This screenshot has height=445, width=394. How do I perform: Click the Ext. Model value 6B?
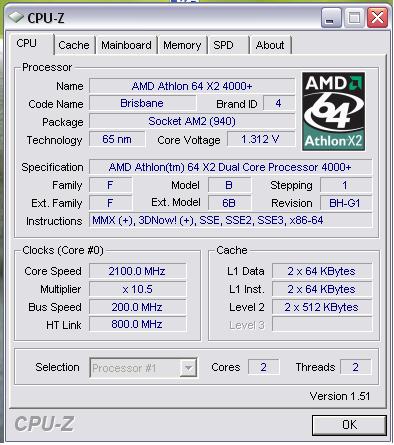point(229,203)
